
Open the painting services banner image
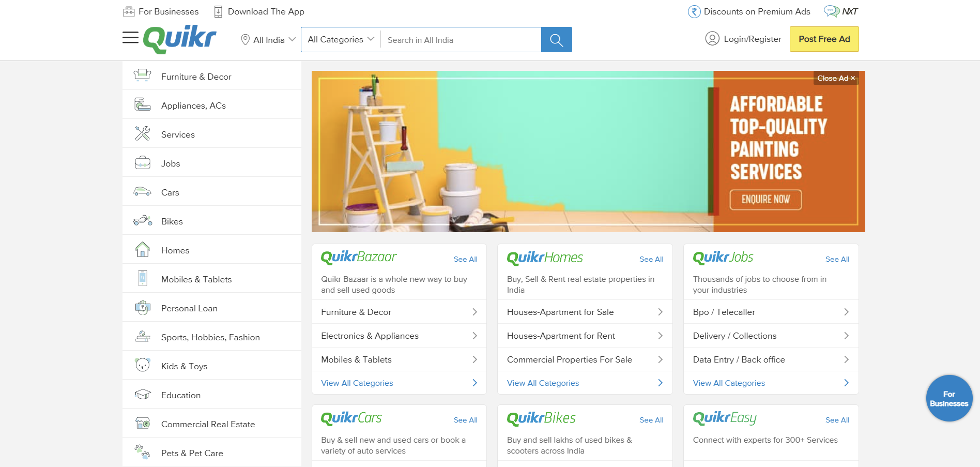coord(588,152)
